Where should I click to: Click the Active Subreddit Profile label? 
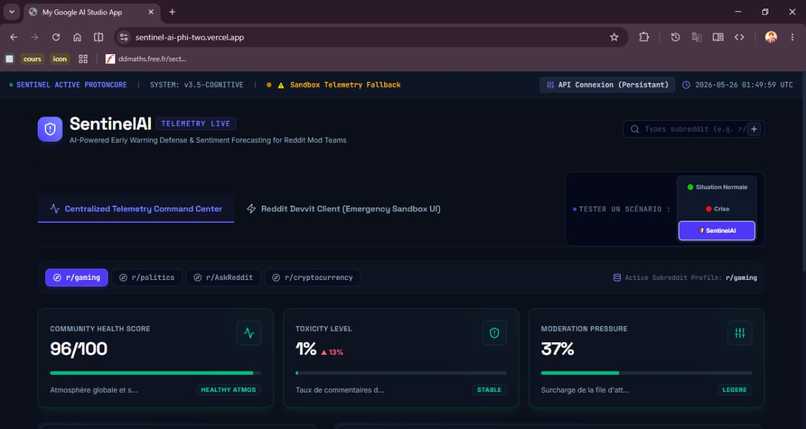685,277
